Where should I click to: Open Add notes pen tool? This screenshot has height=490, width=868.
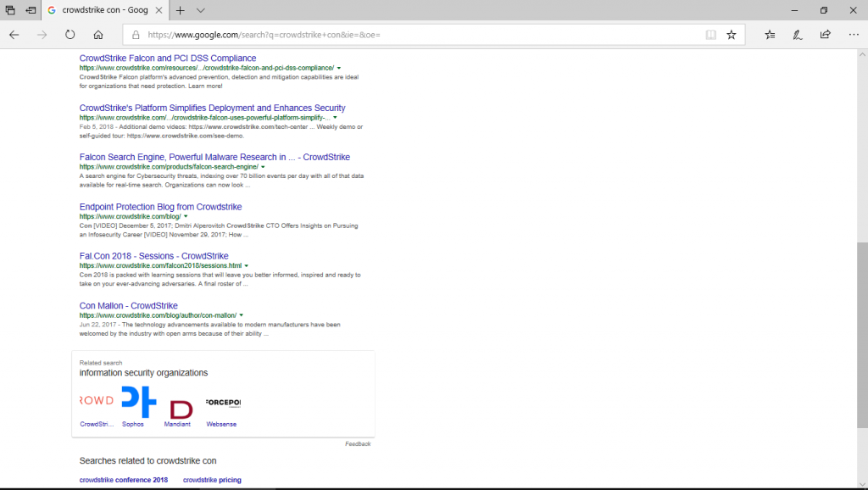(797, 35)
